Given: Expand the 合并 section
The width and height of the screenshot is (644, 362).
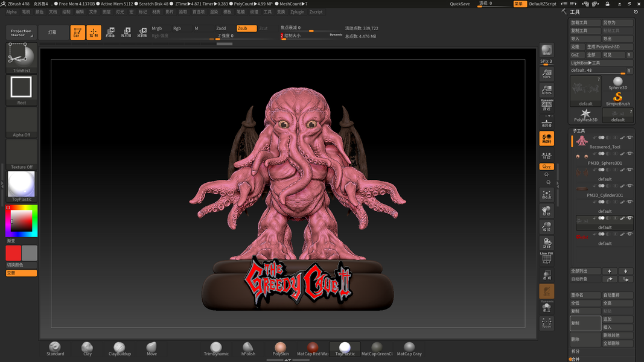Looking at the screenshot, I should [576, 359].
